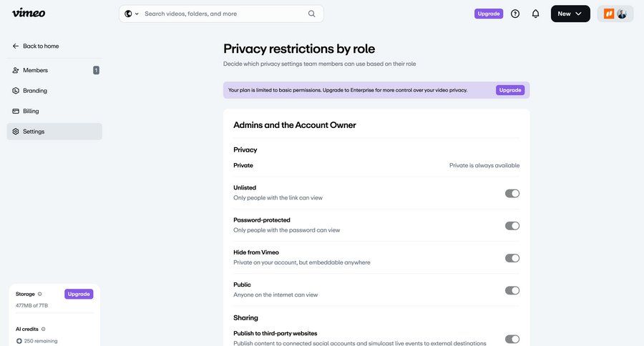
Task: Toggle the Unlisted privacy switch
Action: tap(512, 193)
